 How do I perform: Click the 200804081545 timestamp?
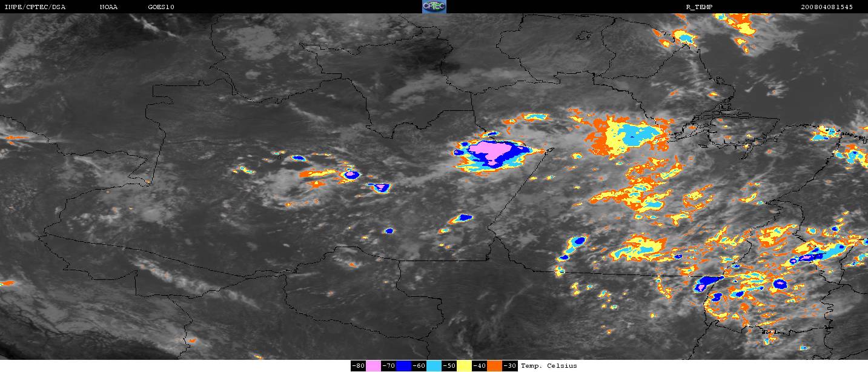[x=827, y=7]
